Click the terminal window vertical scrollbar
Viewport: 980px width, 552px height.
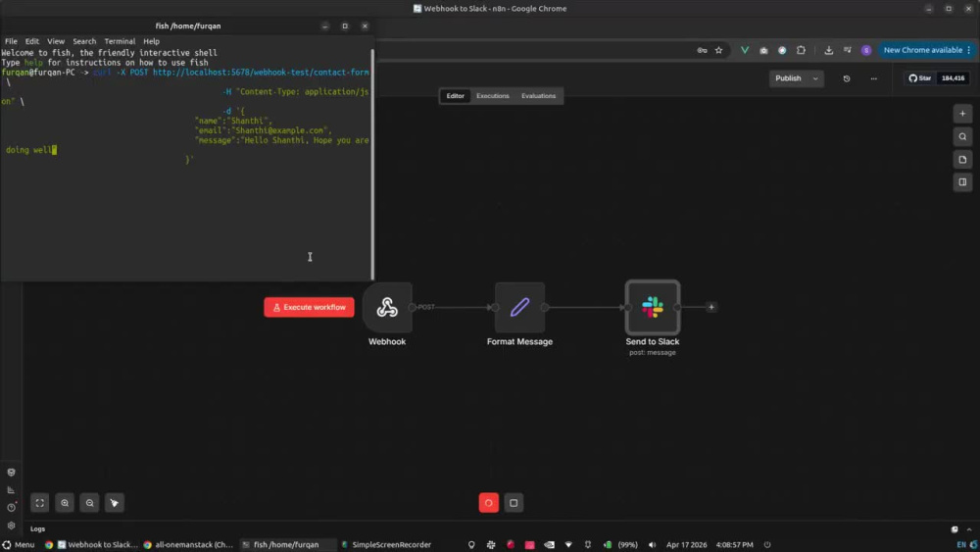coord(373,164)
